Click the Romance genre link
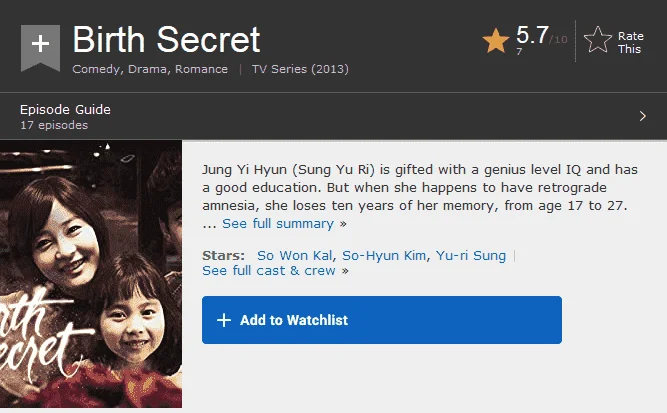Viewport: 667px width, 413px height. 201,69
